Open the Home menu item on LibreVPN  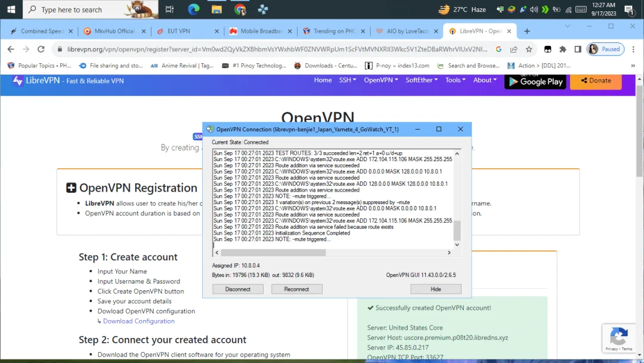(x=323, y=80)
